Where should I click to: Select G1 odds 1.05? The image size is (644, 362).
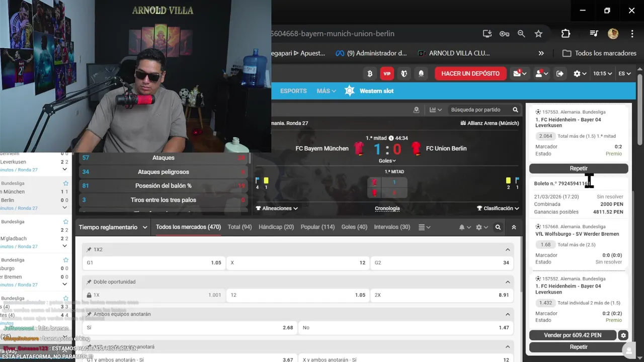[x=154, y=262]
